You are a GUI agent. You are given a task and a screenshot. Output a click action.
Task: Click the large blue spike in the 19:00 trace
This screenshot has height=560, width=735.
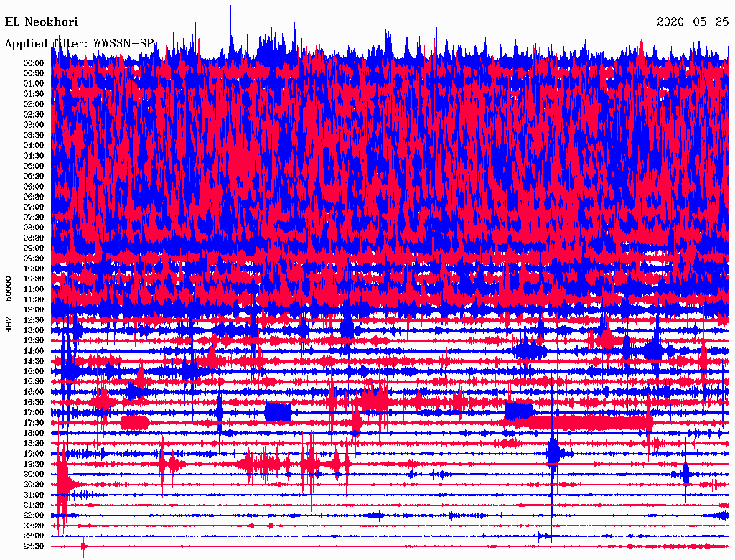tap(553, 454)
